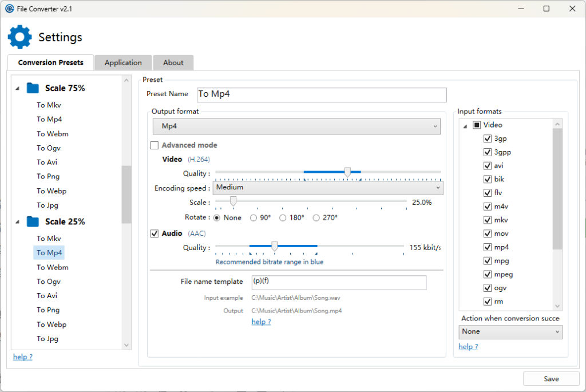
Task: Click the video Quality slider thumb
Action: click(x=347, y=172)
